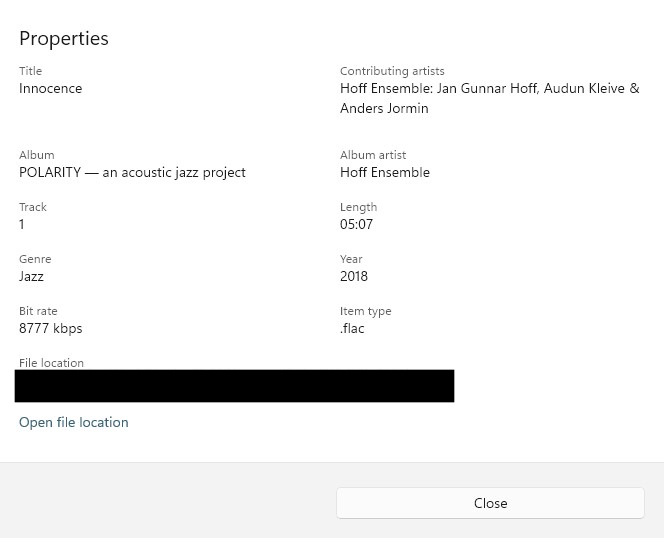Click the Album artist label
The width and height of the screenshot is (664, 538).
[373, 155]
